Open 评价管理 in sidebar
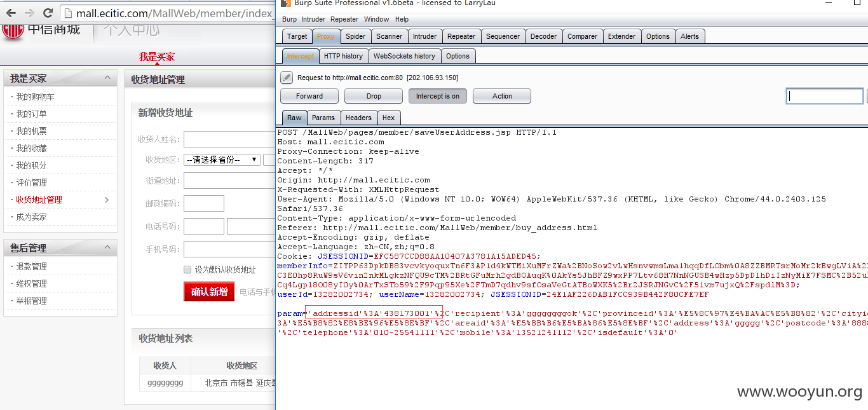Image resolution: width=868 pixels, height=410 pixels. pos(31,182)
